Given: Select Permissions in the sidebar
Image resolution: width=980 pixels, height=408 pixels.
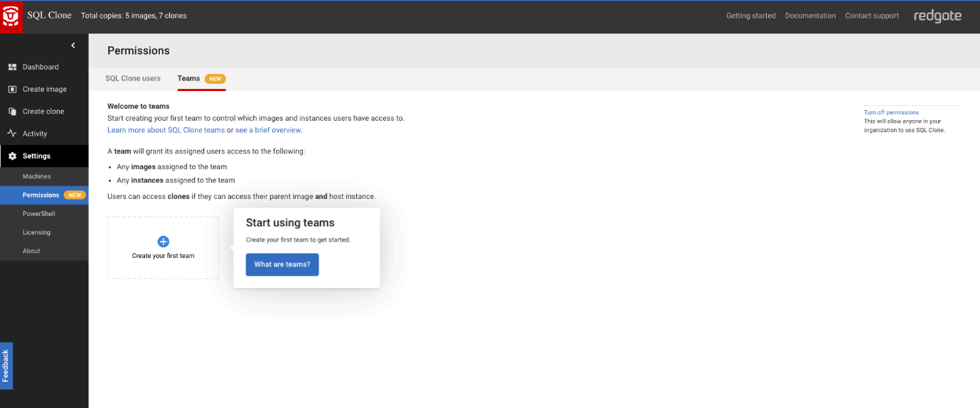Looking at the screenshot, I should (44, 195).
